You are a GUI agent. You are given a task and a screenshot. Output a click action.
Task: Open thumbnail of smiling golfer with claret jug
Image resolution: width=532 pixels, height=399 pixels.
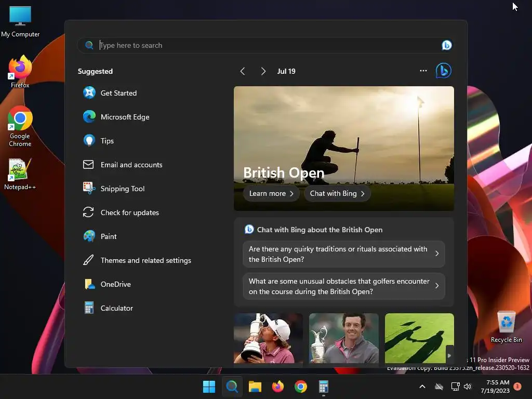(x=344, y=338)
